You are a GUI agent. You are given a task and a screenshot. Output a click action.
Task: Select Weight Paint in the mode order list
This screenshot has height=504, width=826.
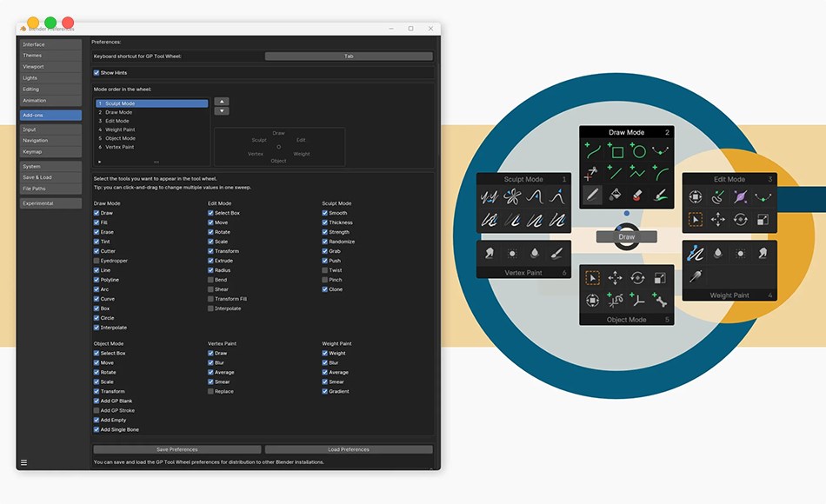coord(122,129)
